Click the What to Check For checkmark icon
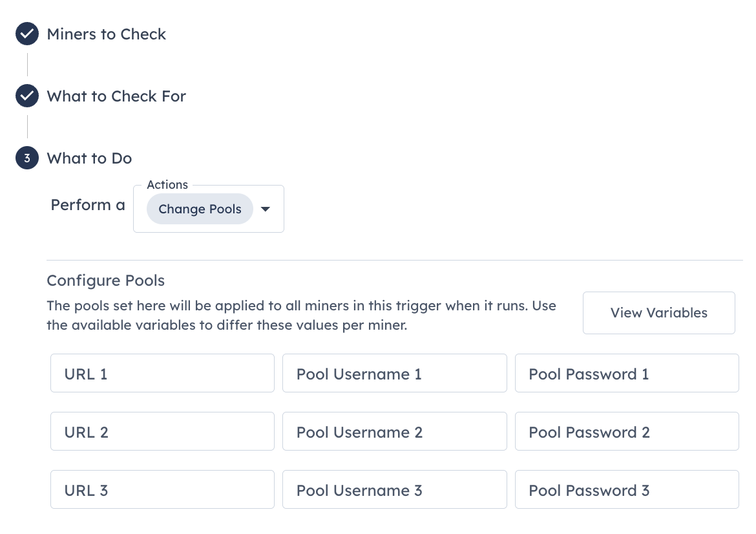Viewport: 756px width, 534px height. (x=27, y=96)
